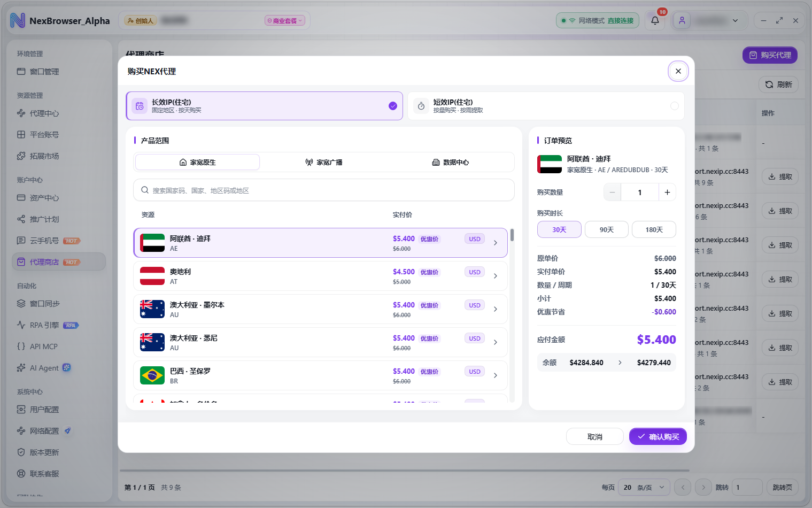The image size is (812, 508).
Task: Toggle USD currency badge on Austria row
Action: coord(475,272)
